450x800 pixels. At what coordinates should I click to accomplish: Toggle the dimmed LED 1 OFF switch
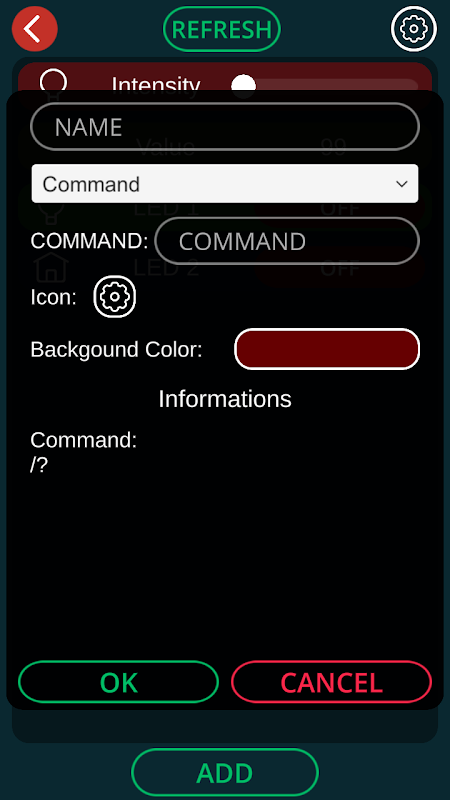(339, 208)
